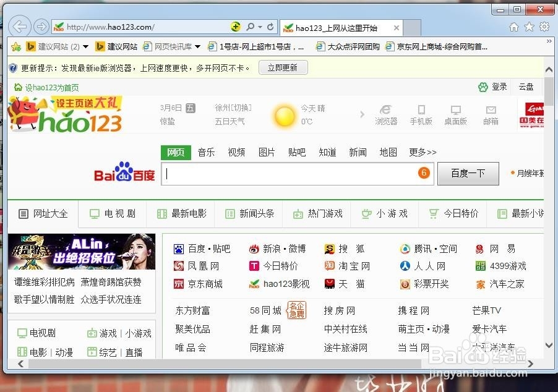The height and width of the screenshot is (392, 558).
Task: Open 云盘 cloud drive link
Action: pyautogui.click(x=526, y=87)
